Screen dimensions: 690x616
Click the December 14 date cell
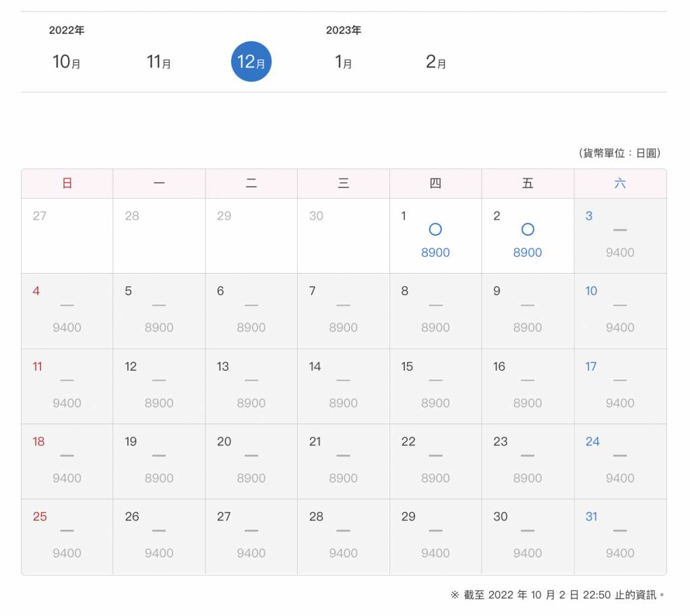pyautogui.click(x=343, y=386)
